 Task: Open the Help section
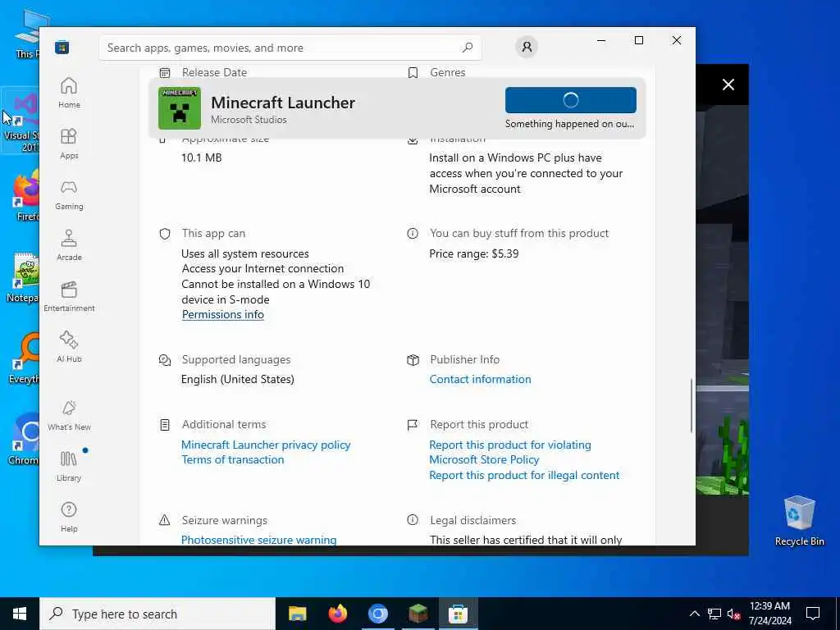tap(69, 517)
